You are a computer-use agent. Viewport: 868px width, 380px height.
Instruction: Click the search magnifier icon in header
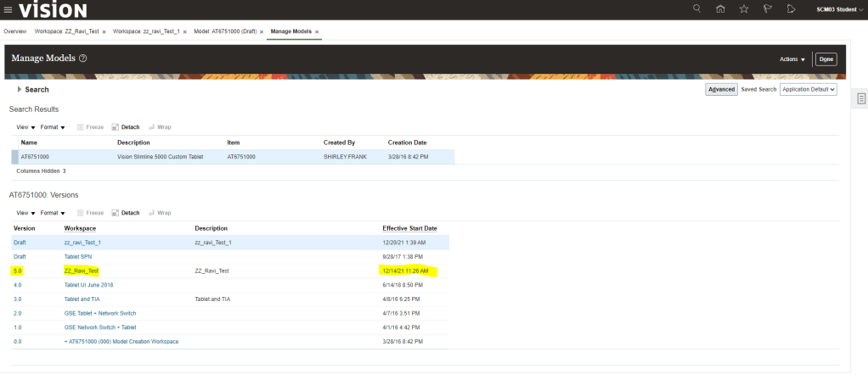pyautogui.click(x=697, y=9)
